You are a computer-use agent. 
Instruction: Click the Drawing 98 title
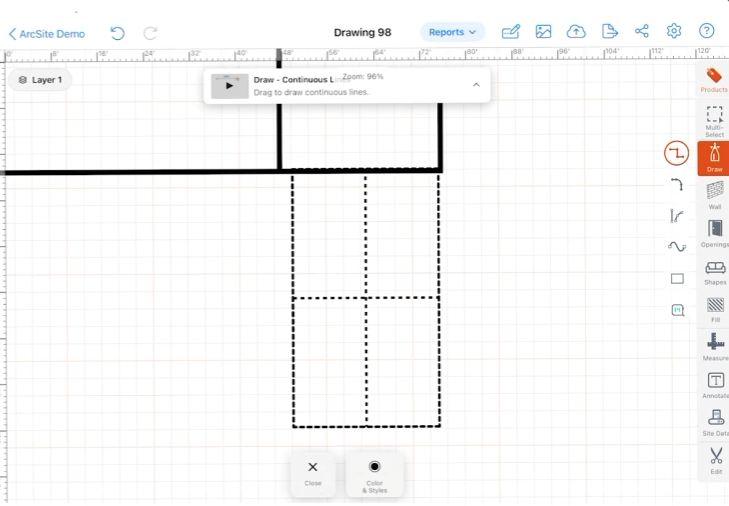coord(363,33)
